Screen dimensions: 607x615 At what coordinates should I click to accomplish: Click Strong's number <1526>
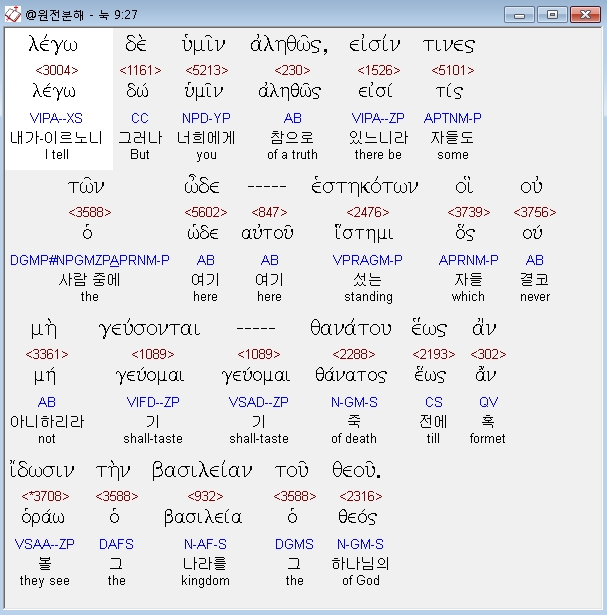(378, 70)
